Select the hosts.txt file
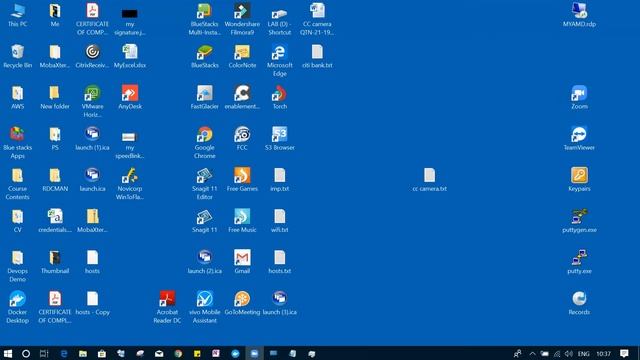640x360 pixels. [x=280, y=262]
